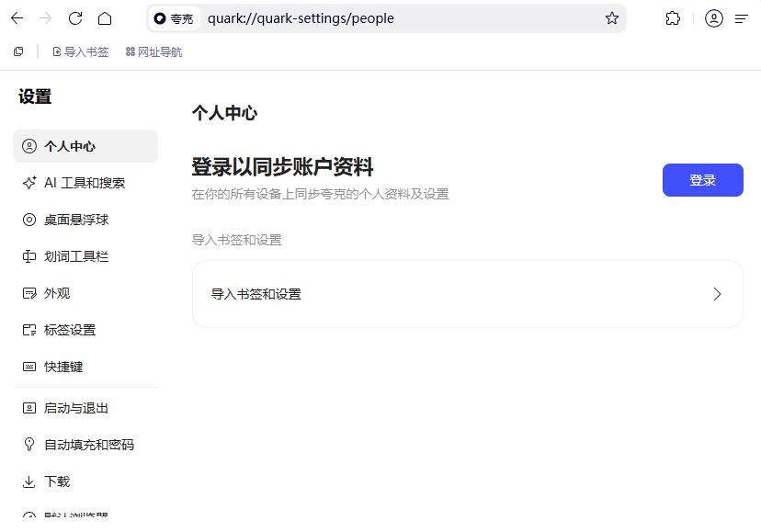Screen dimensions: 761x532
Task: Click the 下载 download arrow icon
Action: point(29,481)
